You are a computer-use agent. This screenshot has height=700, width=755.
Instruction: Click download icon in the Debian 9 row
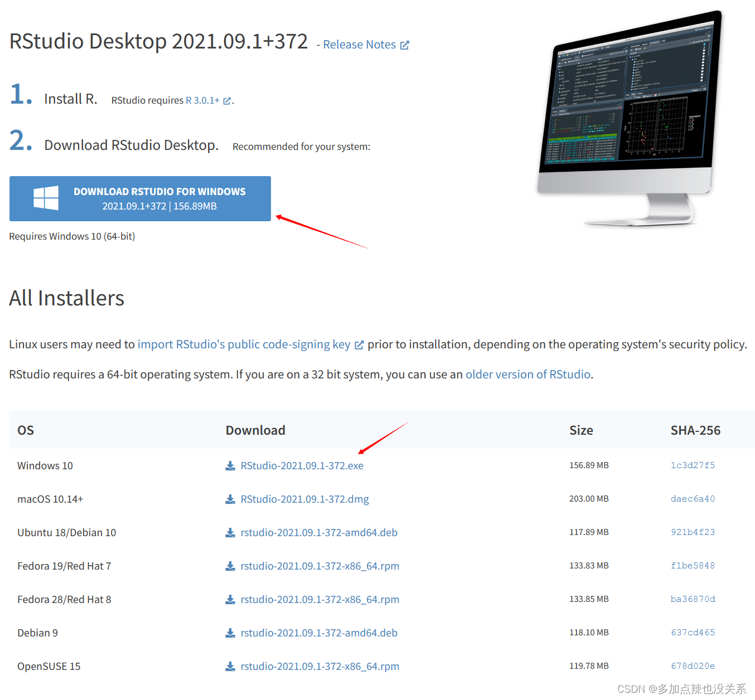[x=230, y=633]
